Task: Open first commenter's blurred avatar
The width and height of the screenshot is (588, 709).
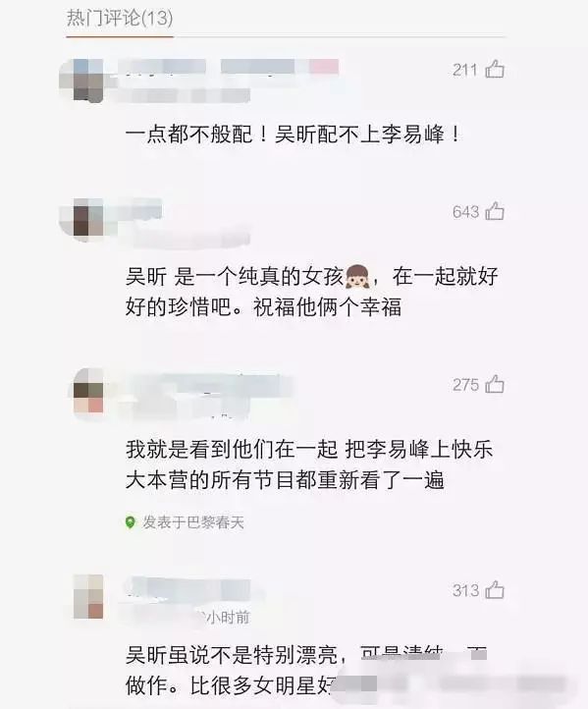Action: click(x=81, y=81)
